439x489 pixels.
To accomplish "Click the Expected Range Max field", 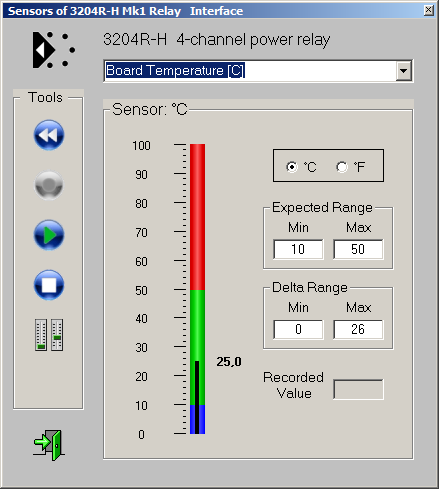I will pos(358,249).
